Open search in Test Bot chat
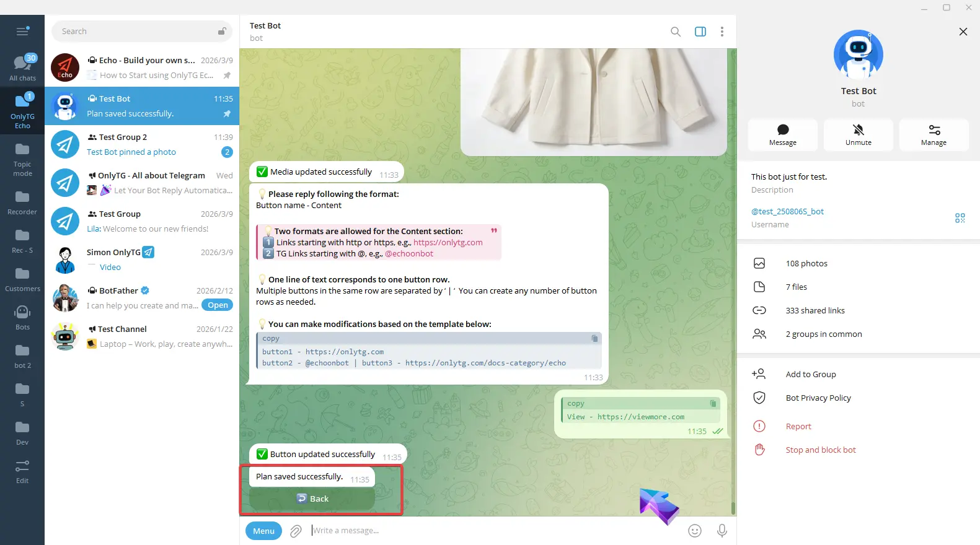 [675, 32]
